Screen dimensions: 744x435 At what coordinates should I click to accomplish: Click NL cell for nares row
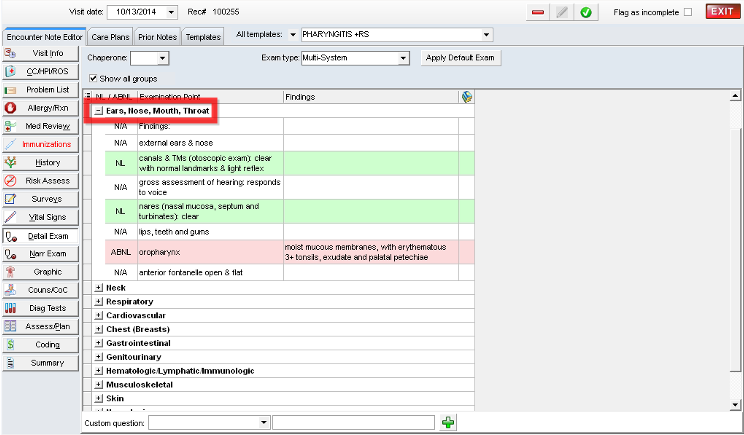pos(121,211)
